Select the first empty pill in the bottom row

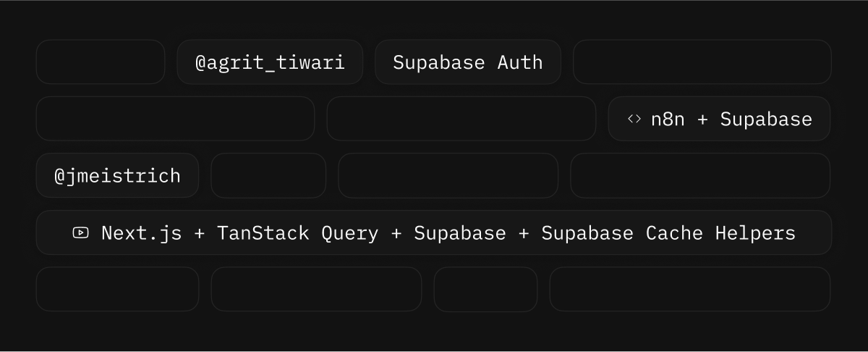click(117, 289)
